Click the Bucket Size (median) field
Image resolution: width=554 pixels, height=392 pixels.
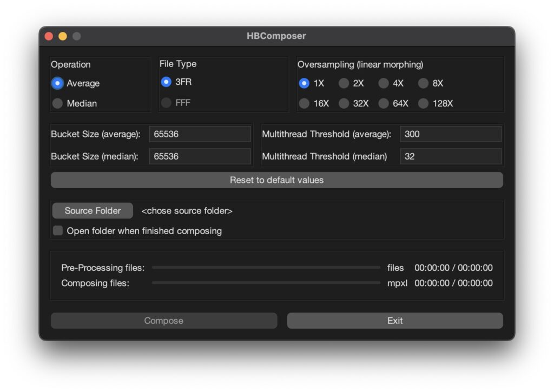[200, 156]
